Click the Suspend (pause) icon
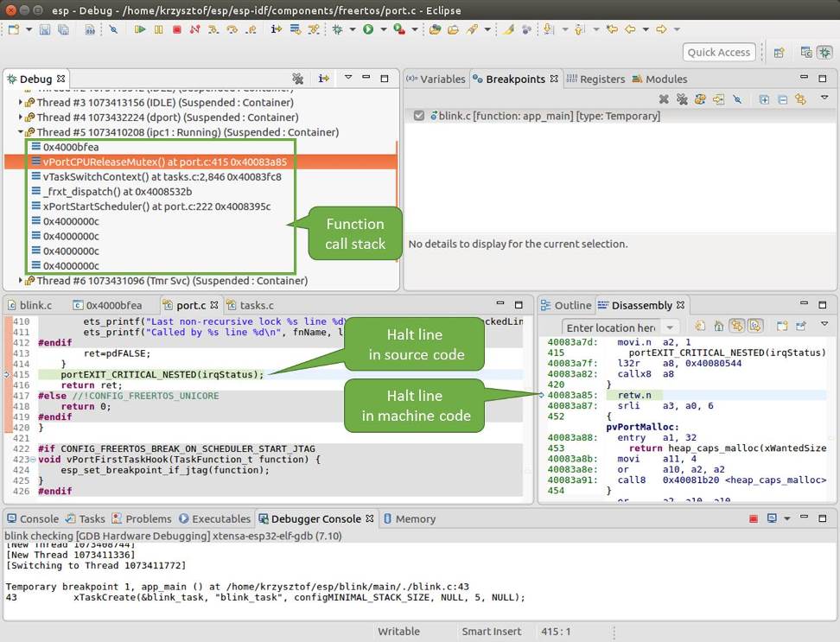 point(158,29)
